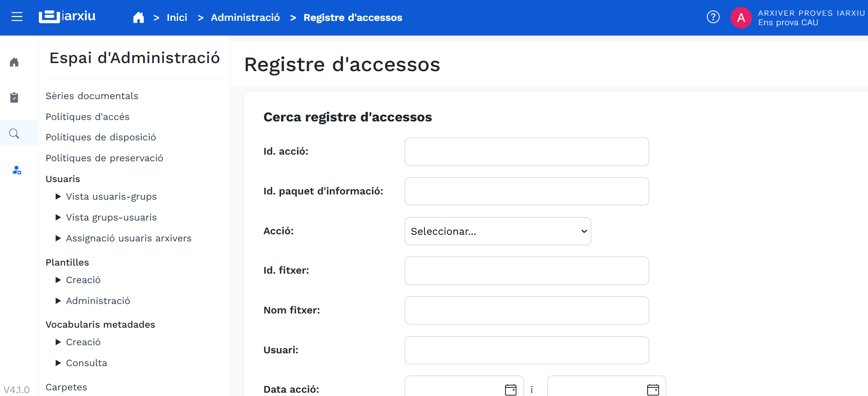The width and height of the screenshot is (868, 396).
Task: Open Carpetes menu entry
Action: click(x=66, y=387)
